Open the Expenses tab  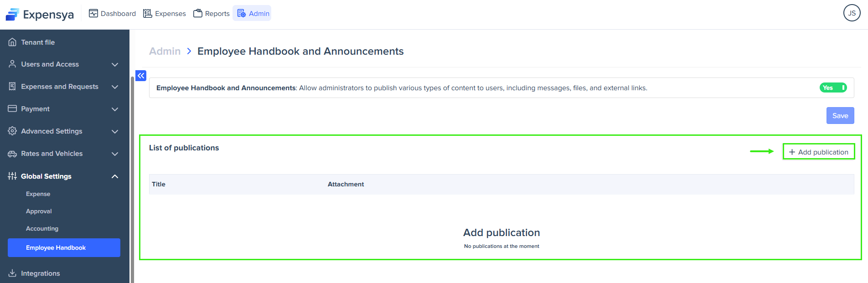(x=165, y=13)
